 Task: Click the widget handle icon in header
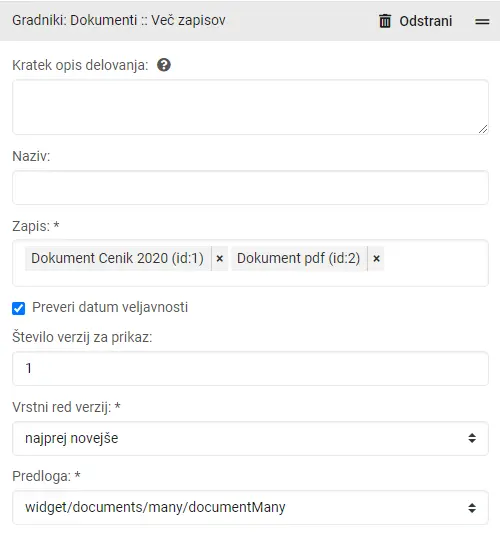(x=482, y=21)
